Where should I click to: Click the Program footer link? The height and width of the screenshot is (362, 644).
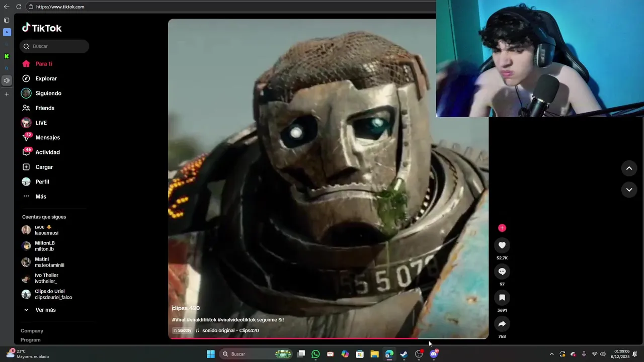[x=30, y=340]
